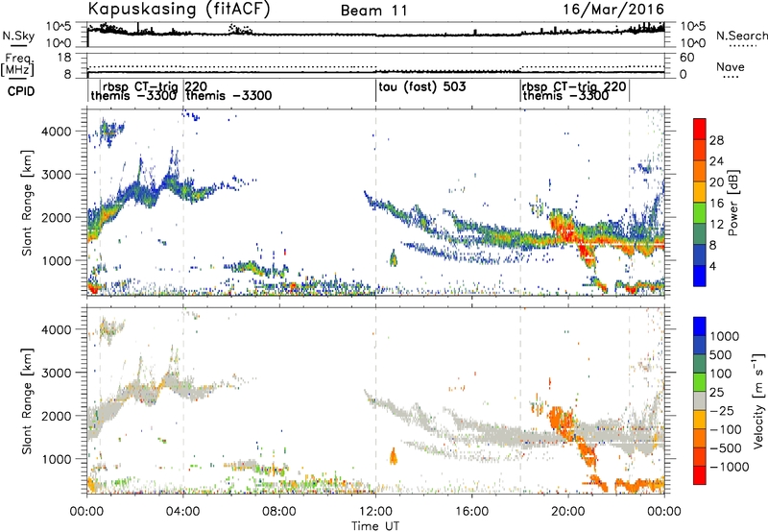Click the "12:00" time tick label
This screenshot has height=532, width=768.
click(375, 512)
